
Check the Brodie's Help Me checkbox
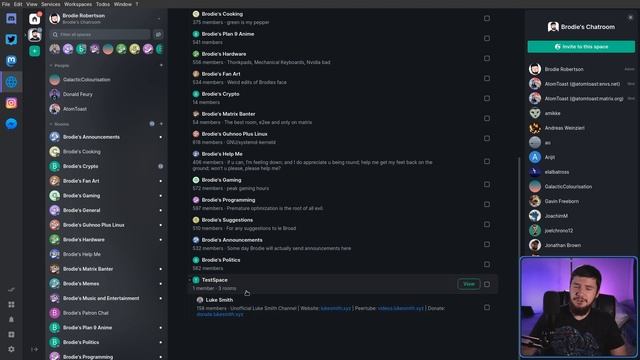tap(487, 162)
